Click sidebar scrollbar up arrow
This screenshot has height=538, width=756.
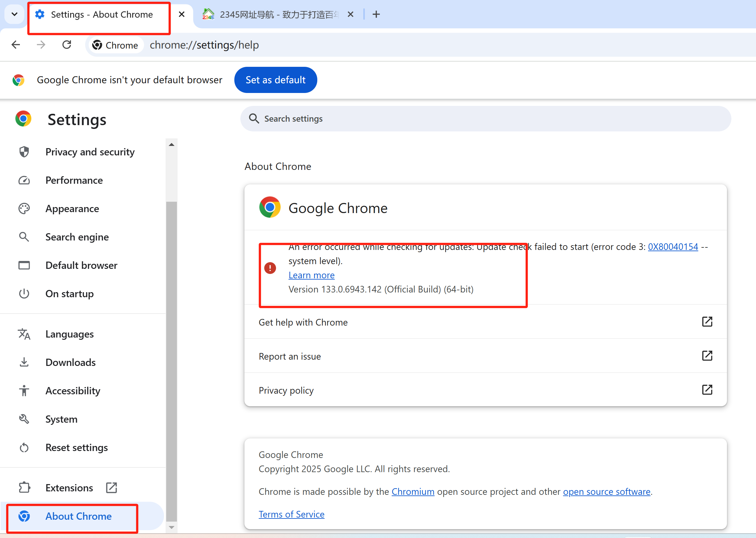pyautogui.click(x=171, y=144)
